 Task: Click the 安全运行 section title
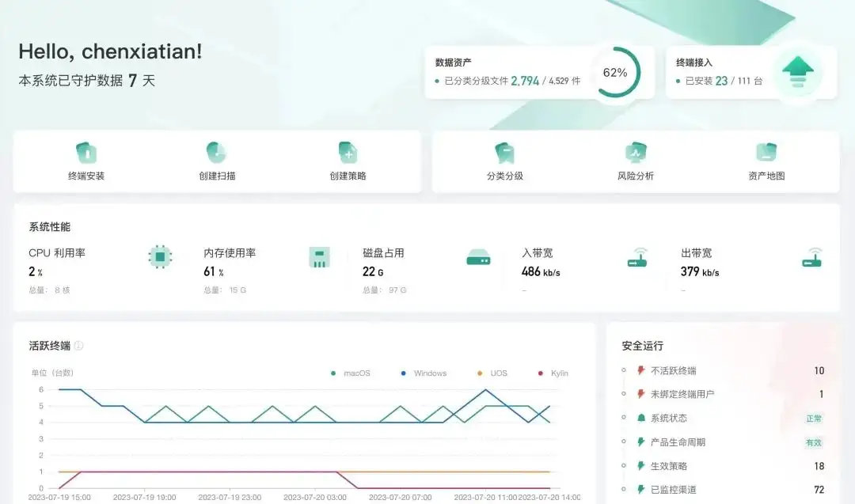tap(642, 346)
